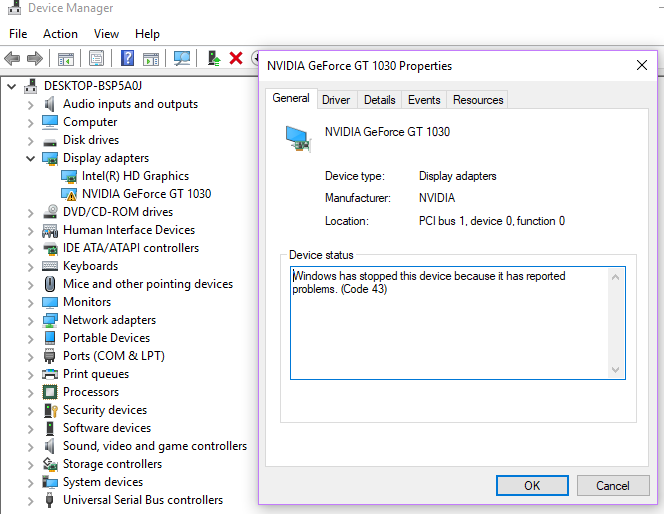
Task: Click the Intel(R) HD Graphics adapter icon
Action: [69, 176]
